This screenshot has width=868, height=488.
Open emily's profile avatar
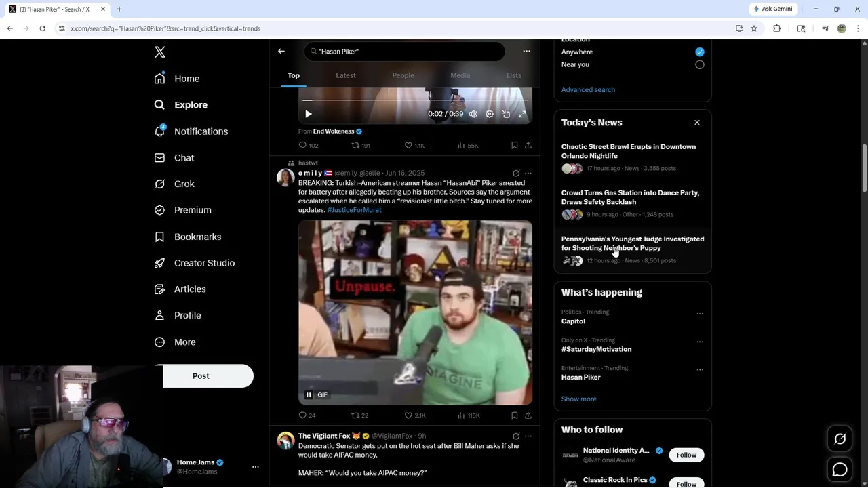pos(285,178)
